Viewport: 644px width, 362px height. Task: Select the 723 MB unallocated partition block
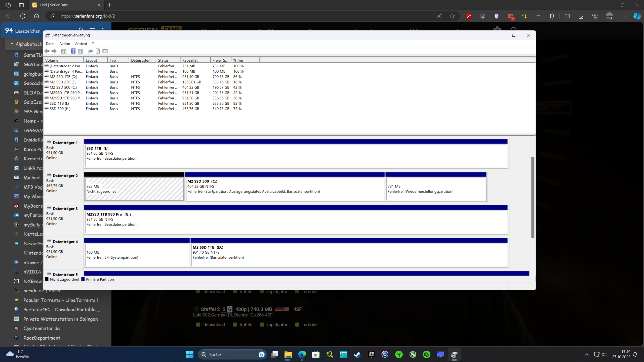point(134,189)
